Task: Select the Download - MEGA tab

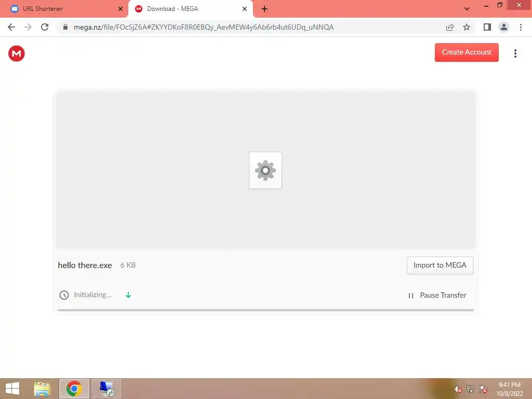Action: point(190,9)
